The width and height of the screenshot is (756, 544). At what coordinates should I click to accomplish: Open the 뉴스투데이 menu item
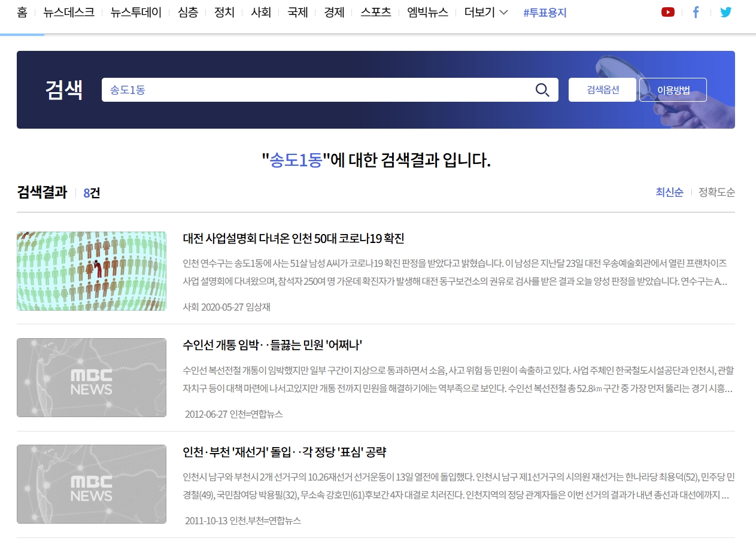(x=136, y=12)
